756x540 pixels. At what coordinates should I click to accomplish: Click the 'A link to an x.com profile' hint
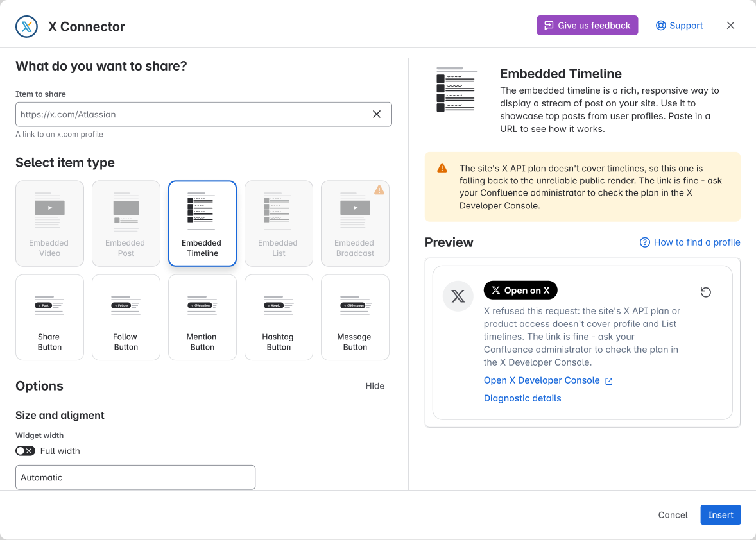(59, 135)
